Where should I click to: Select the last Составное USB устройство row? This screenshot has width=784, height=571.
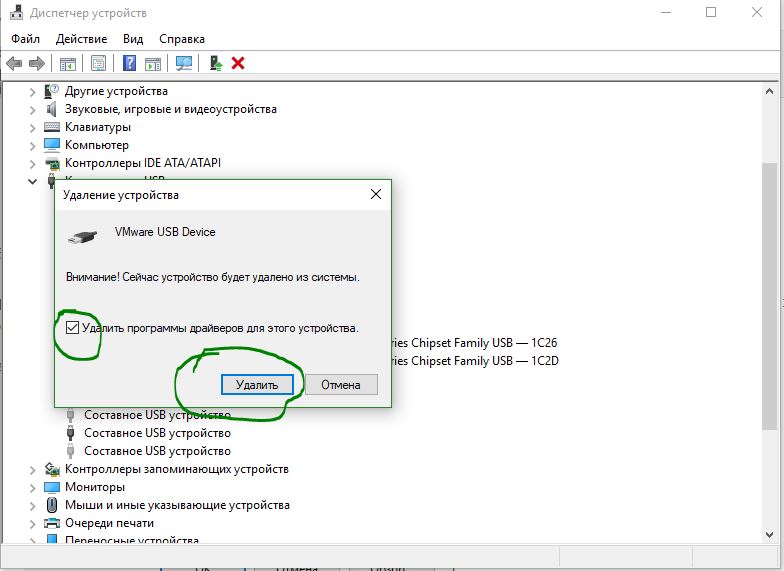point(158,451)
